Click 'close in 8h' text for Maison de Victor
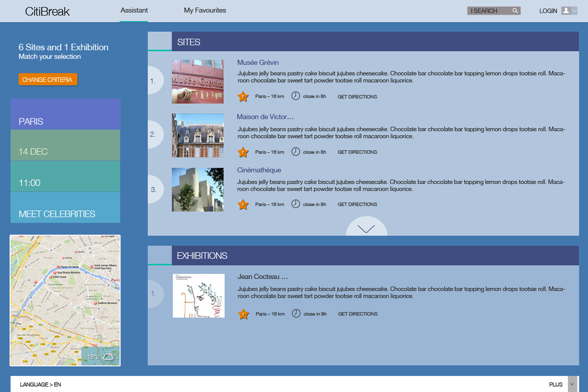Image resolution: width=588 pixels, height=392 pixels. (315, 152)
